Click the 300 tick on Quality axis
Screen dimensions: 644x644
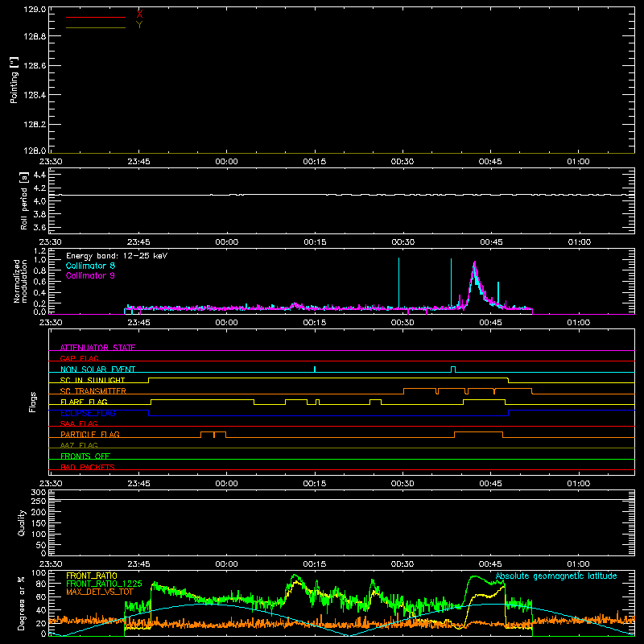(x=39, y=492)
